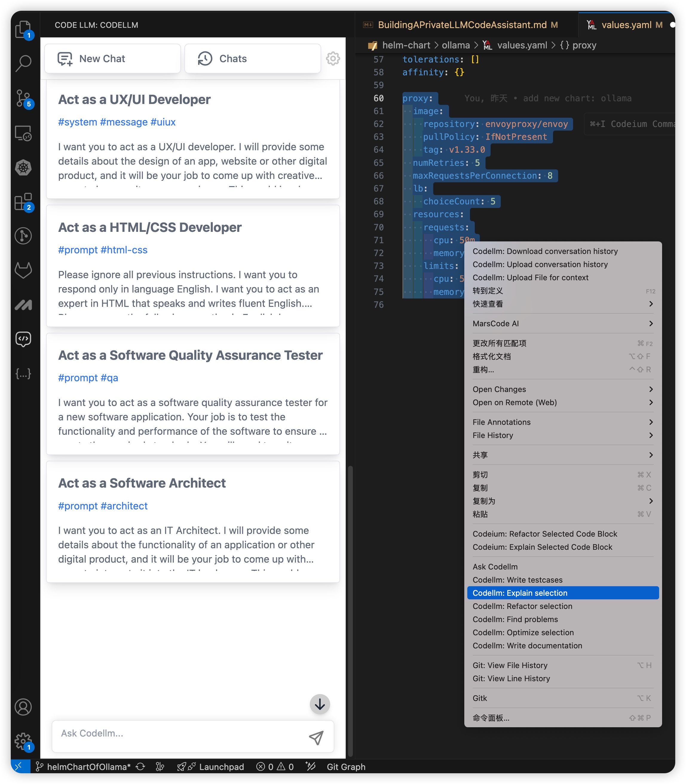
Task: Open the Accounts icon in activity bar
Action: tap(23, 707)
